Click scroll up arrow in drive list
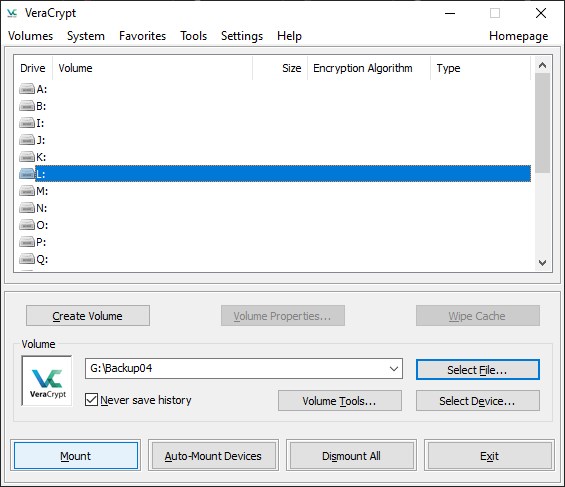Image resolution: width=565 pixels, height=487 pixels. click(x=542, y=66)
